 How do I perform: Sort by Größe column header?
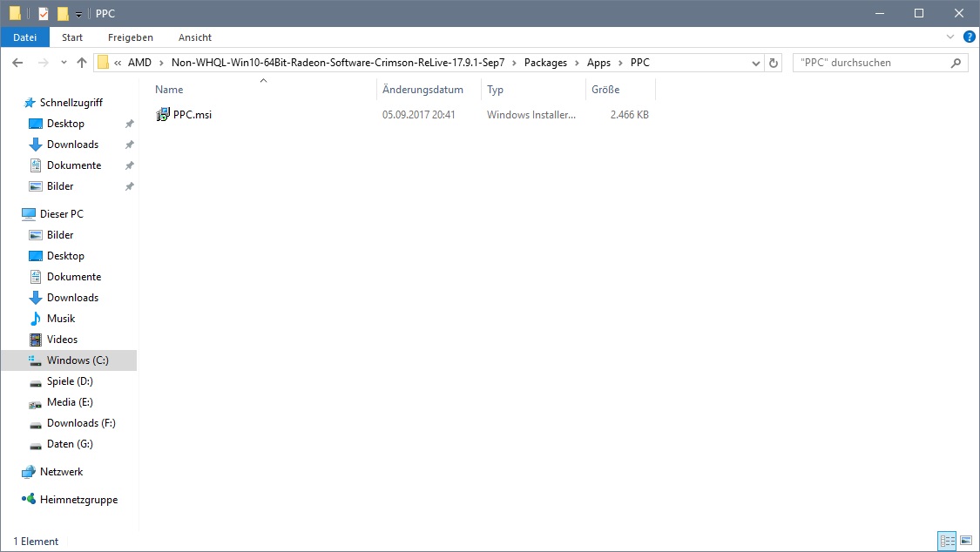pyautogui.click(x=605, y=90)
